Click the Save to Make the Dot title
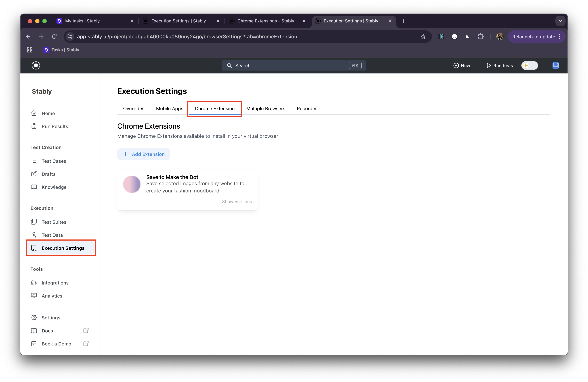 172,177
